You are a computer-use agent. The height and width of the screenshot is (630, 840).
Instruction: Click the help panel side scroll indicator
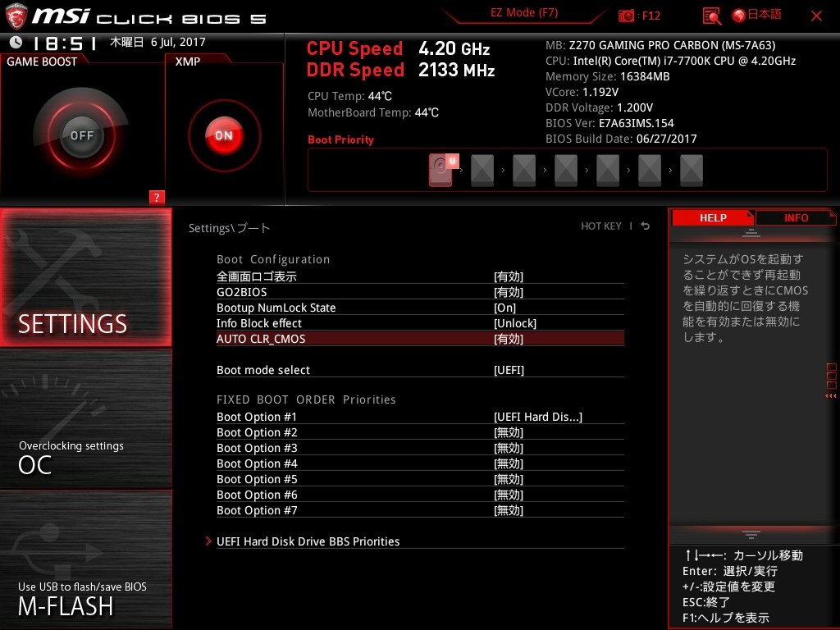831,381
